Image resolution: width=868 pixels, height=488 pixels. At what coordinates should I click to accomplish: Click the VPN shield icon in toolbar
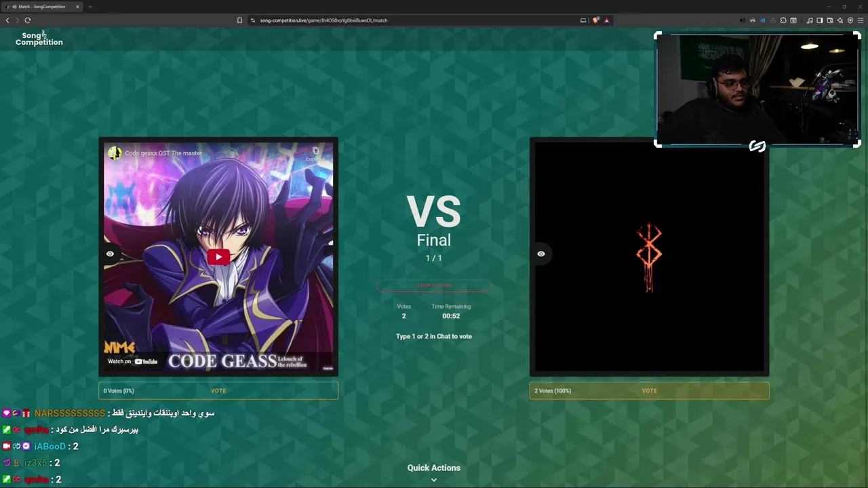pyautogui.click(x=850, y=20)
